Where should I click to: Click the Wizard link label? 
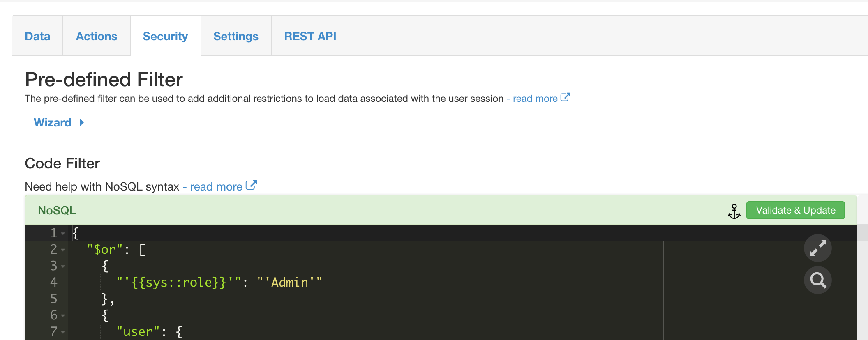(53, 122)
